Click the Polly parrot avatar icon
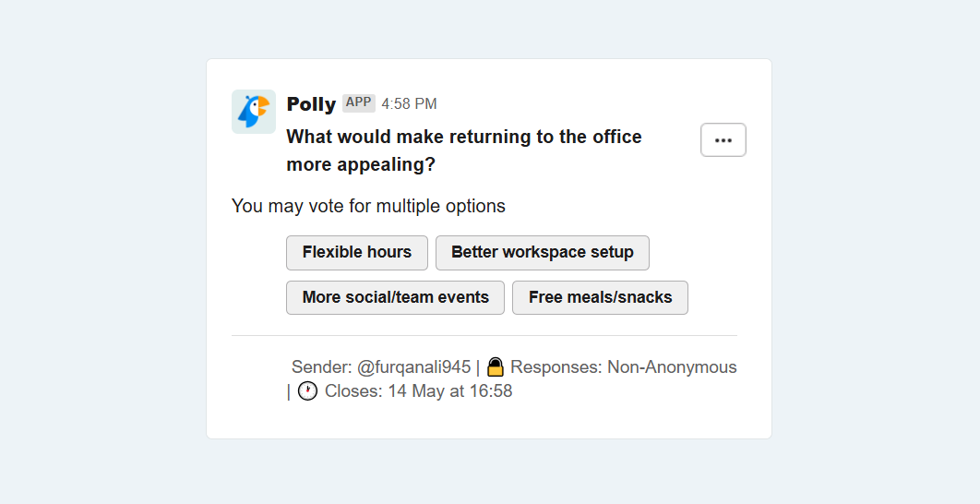Screen dimensions: 980x504 pyautogui.click(x=254, y=112)
